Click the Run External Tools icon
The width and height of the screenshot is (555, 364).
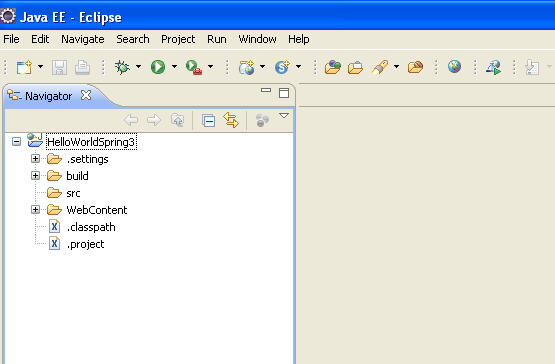point(194,67)
